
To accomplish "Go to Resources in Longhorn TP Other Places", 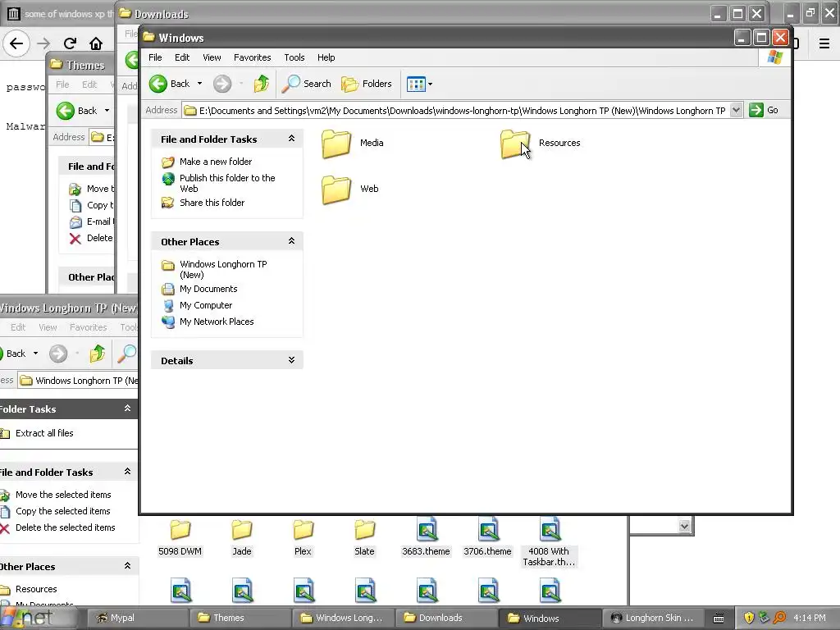I will point(36,589).
